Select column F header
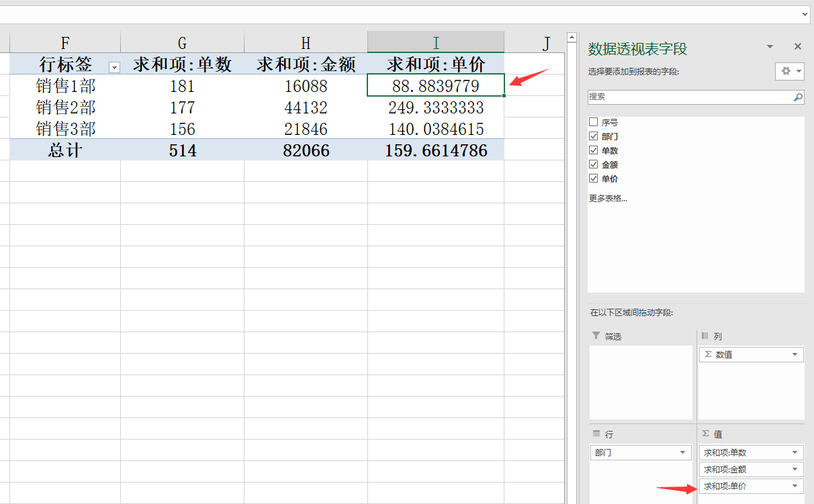The height and width of the screenshot is (504, 814). [65, 43]
